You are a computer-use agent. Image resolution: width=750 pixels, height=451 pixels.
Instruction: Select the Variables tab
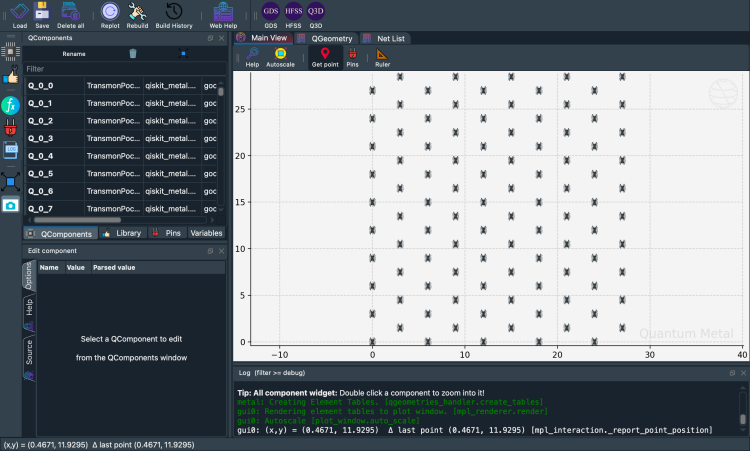click(x=206, y=233)
